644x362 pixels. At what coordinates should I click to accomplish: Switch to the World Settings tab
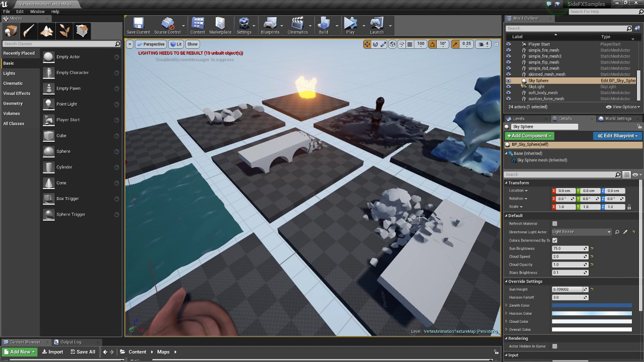pos(618,119)
